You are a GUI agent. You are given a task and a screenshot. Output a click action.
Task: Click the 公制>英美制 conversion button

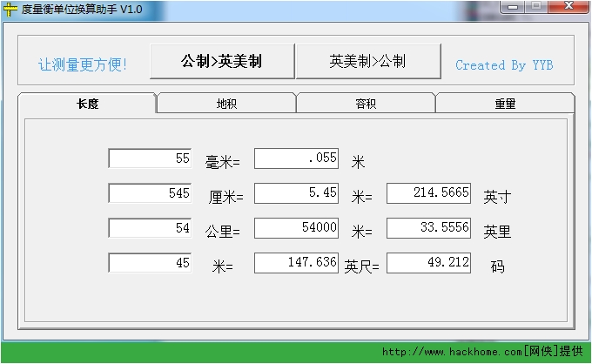tap(222, 61)
